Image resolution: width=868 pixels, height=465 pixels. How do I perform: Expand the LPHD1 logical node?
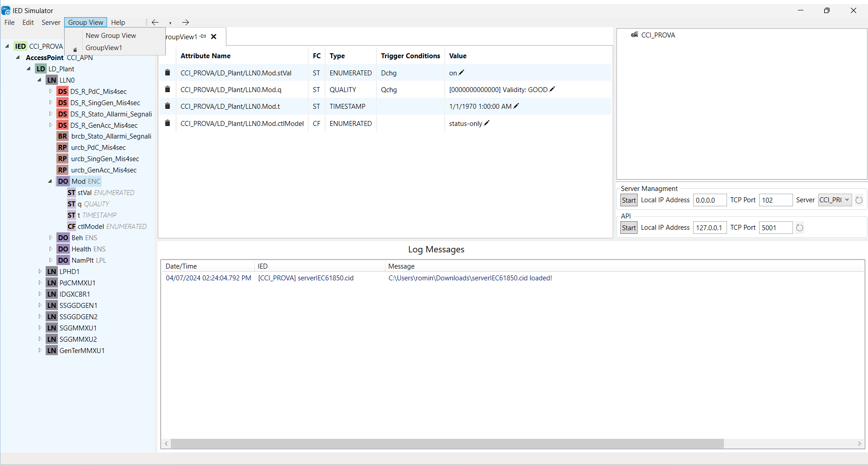(x=40, y=271)
